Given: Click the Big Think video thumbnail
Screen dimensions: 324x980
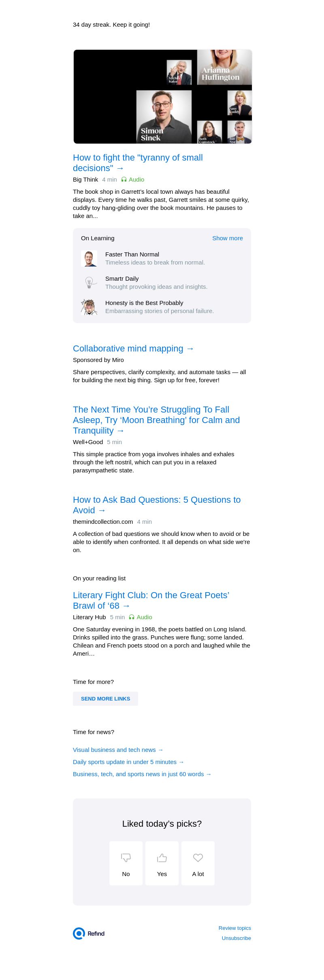Looking at the screenshot, I should (162, 97).
